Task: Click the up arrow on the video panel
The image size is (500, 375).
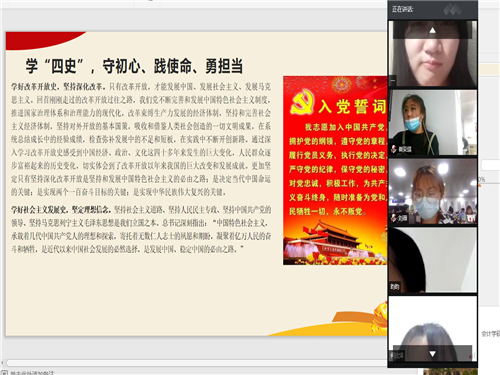Action: [432, 31]
